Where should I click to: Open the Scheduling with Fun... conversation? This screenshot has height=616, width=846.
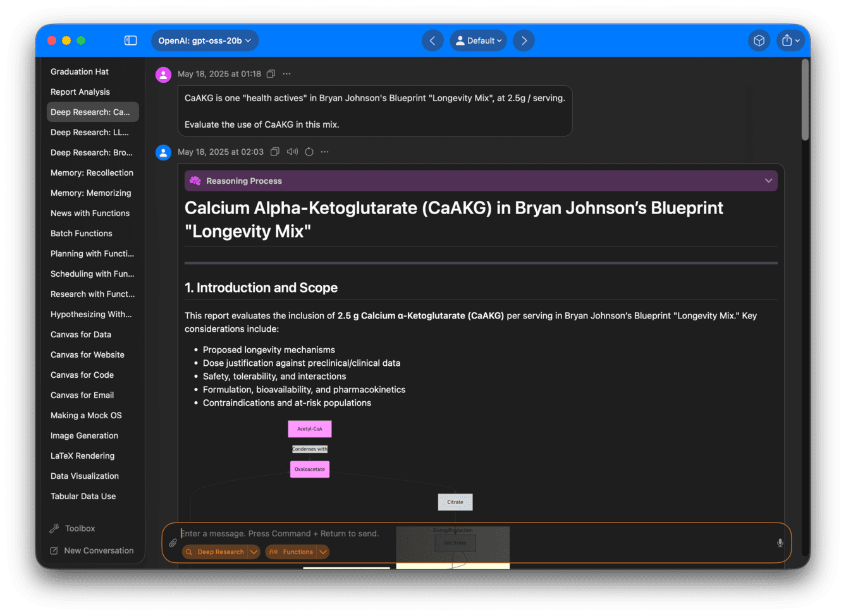pyautogui.click(x=93, y=274)
